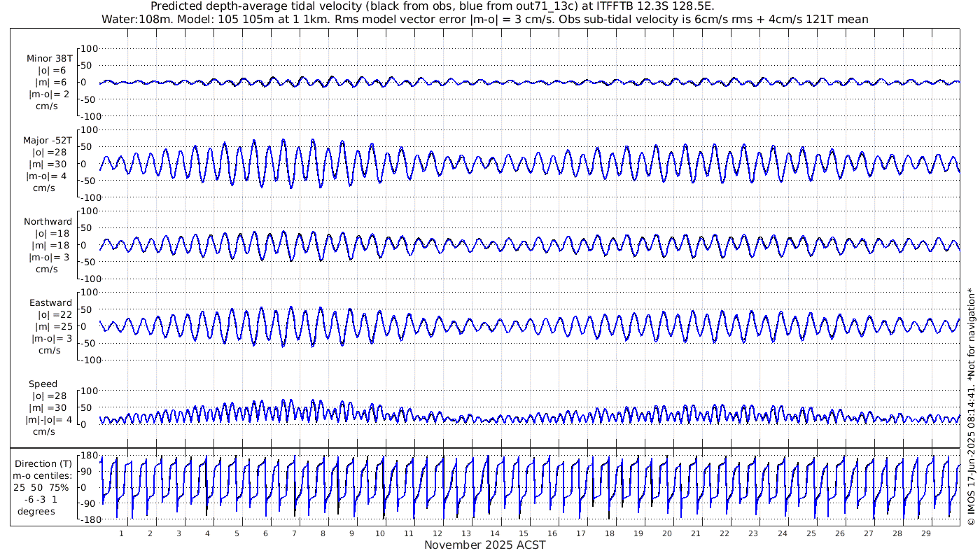This screenshot has width=980, height=560.
Task: Click day '29' on the date axis
Action: 925,533
